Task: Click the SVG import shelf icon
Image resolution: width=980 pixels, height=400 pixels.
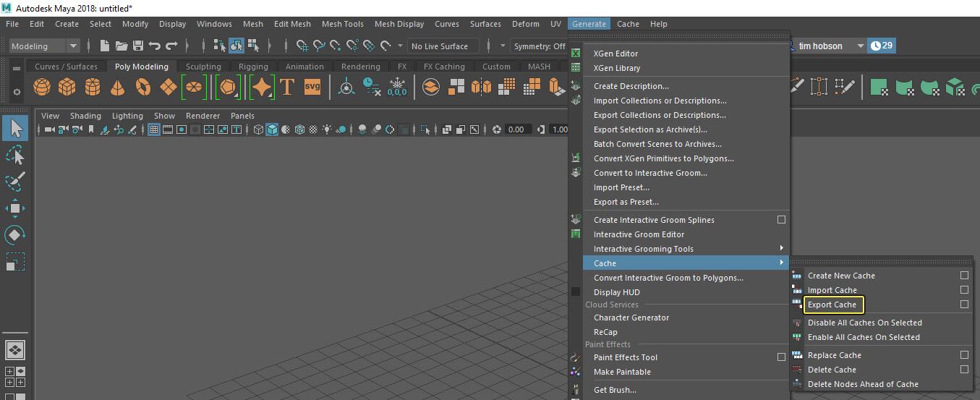Action: pyautogui.click(x=312, y=88)
